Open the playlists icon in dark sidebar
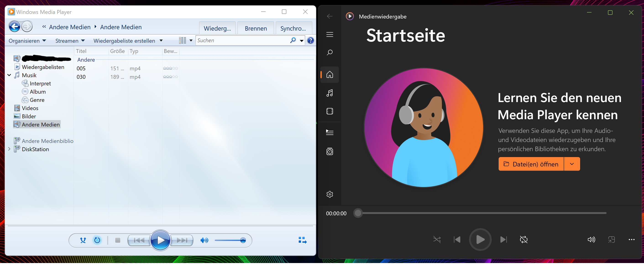The width and height of the screenshot is (644, 274). [x=330, y=151]
